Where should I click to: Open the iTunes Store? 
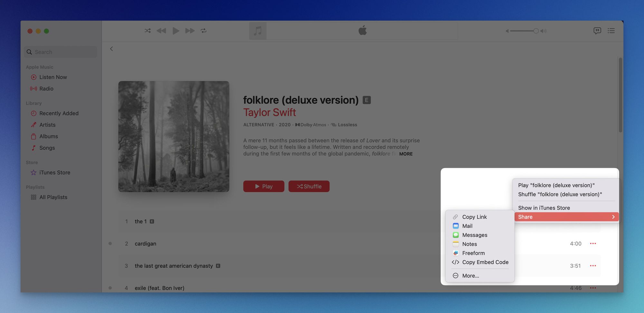(55, 173)
